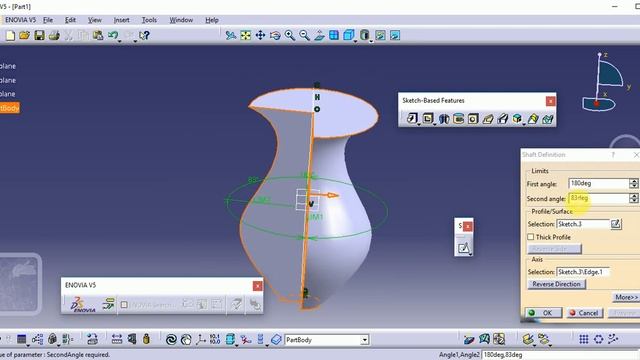Click the Paste icon in the toolbar
The image size is (640, 360).
pyautogui.click(x=98, y=36)
